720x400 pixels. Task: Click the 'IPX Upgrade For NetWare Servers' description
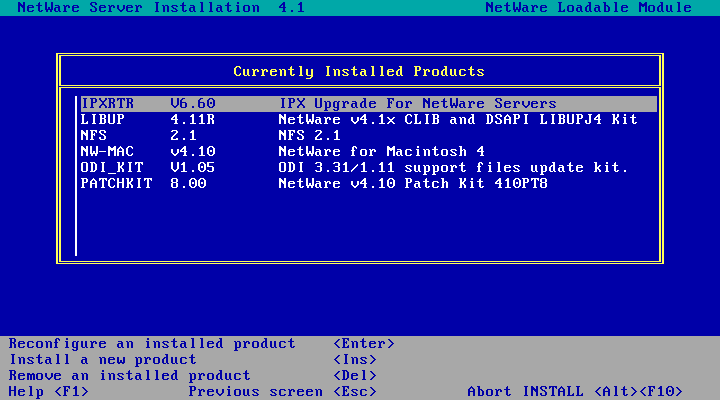[418, 104]
